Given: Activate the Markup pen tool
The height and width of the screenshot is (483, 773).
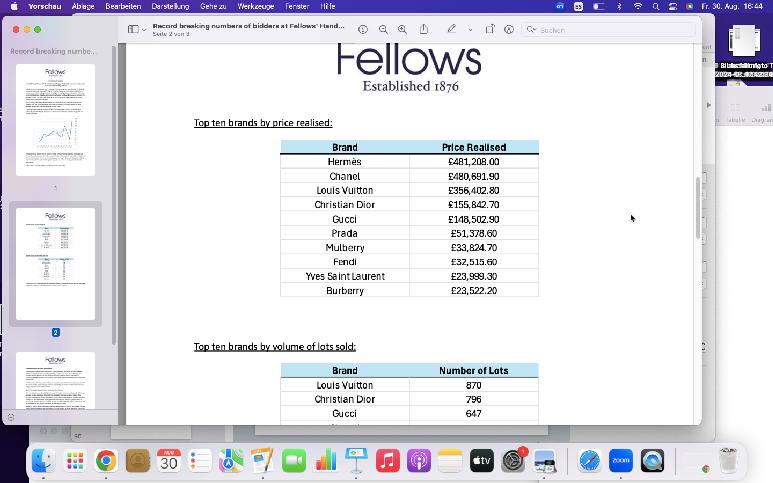Looking at the screenshot, I should pos(452,29).
